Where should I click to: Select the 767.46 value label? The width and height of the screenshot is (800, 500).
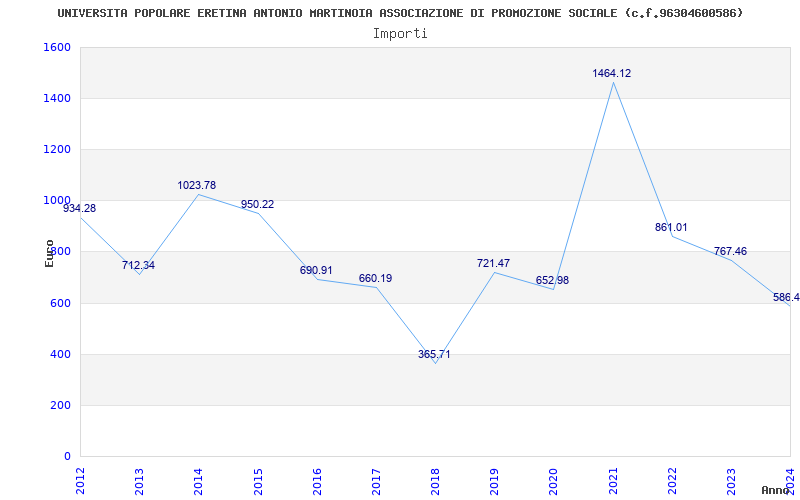tap(730, 252)
